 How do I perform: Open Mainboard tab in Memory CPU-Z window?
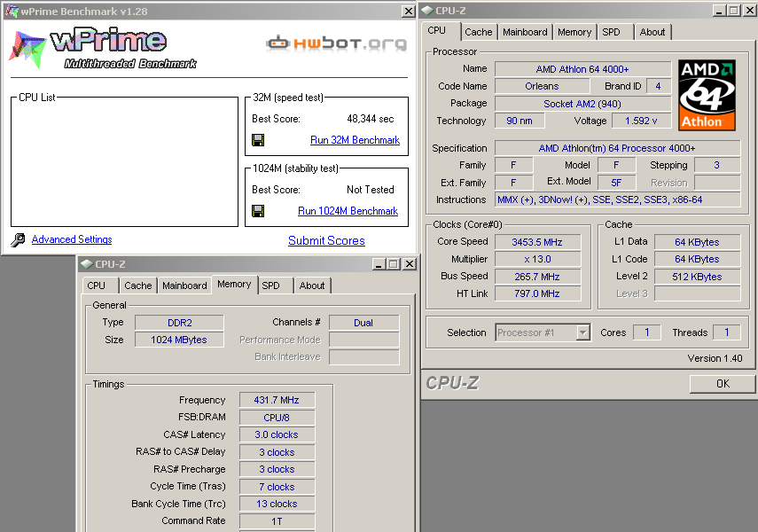[184, 286]
